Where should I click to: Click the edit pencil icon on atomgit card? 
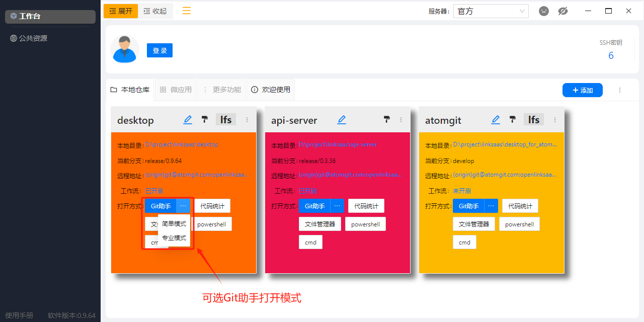pos(496,119)
